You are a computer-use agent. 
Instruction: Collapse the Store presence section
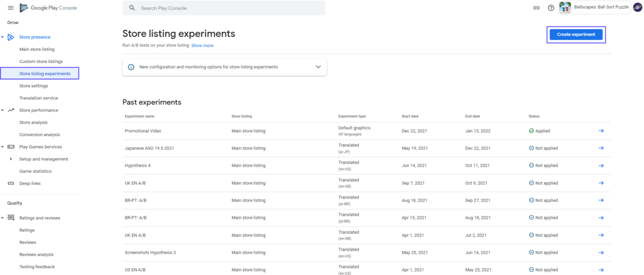click(3, 37)
